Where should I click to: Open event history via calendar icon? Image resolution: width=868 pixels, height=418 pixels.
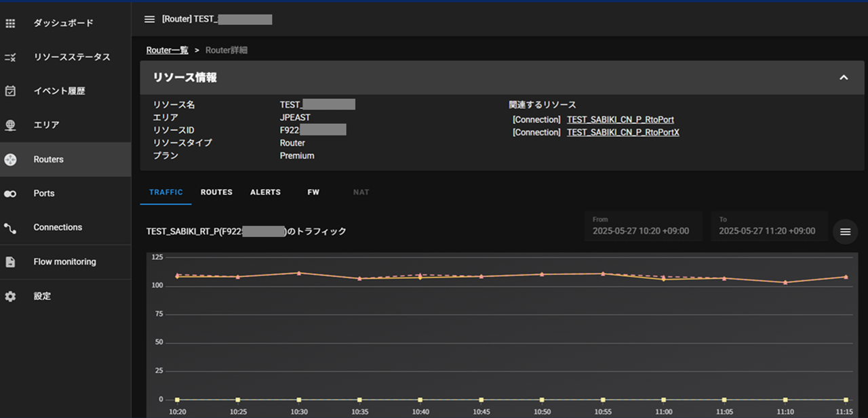pos(10,91)
